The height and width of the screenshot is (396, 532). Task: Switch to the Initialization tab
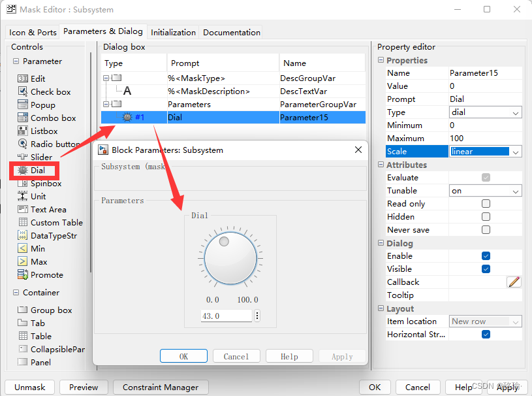173,31
